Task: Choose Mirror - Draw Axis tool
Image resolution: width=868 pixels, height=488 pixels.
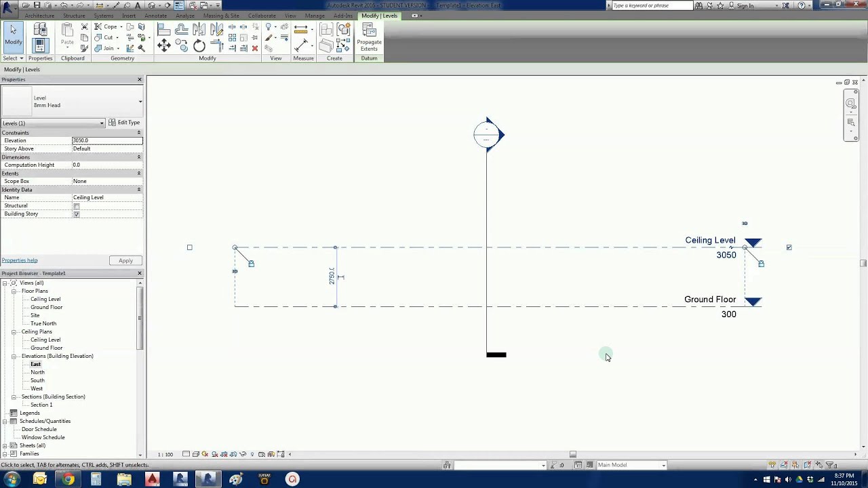Action: coord(217,29)
